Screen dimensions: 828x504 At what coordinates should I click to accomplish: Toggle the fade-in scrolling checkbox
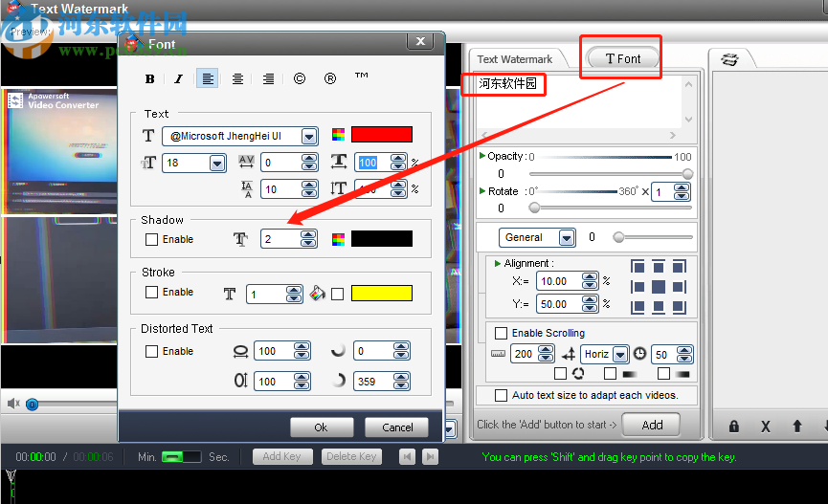(x=610, y=374)
